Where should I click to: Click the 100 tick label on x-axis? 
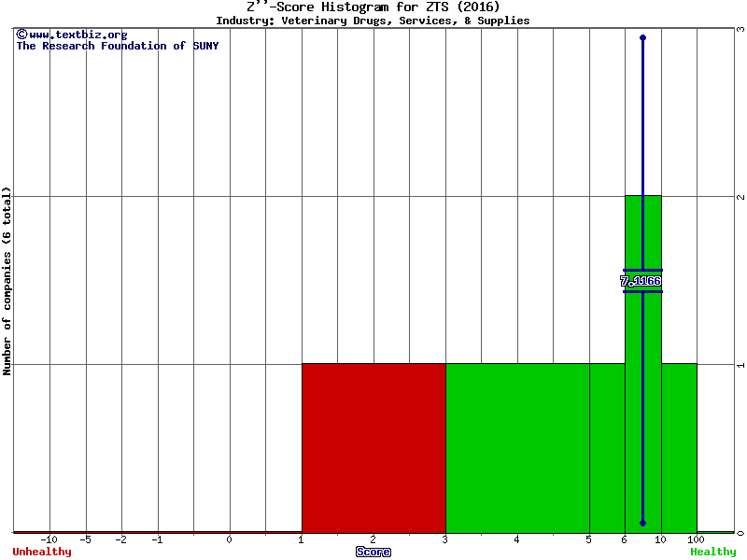697,539
